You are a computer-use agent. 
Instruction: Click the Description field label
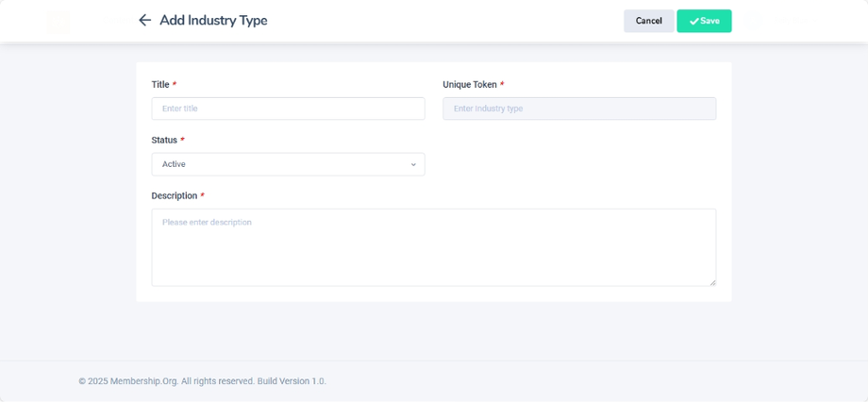click(x=175, y=196)
